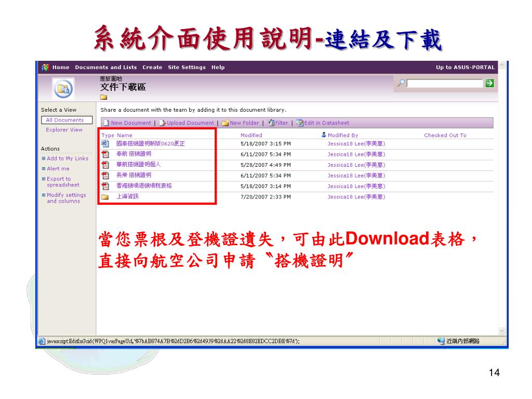Image resolution: width=532 pixels, height=399 pixels.
Task: Click the New Folder icon in toolbar
Action: 225,123
